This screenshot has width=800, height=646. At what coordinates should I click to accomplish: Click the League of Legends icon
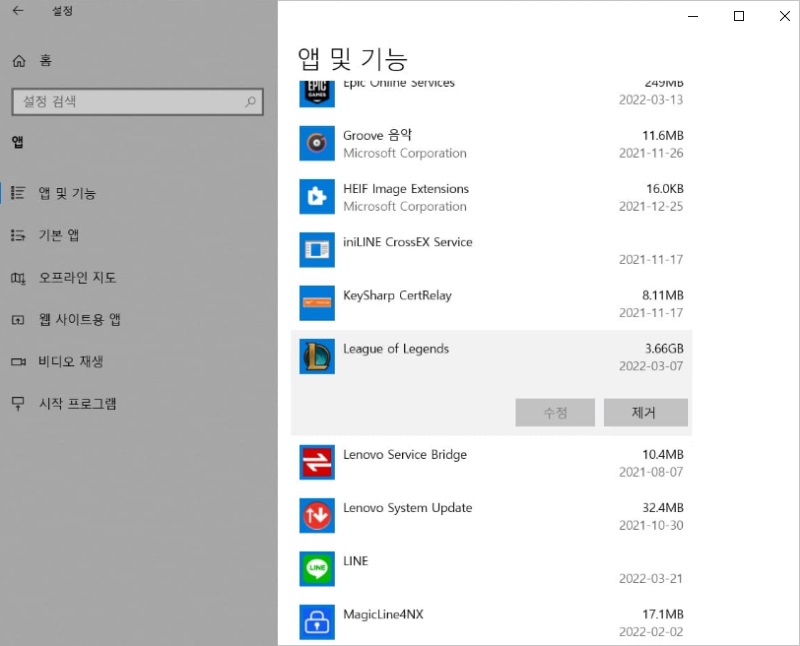tap(317, 357)
